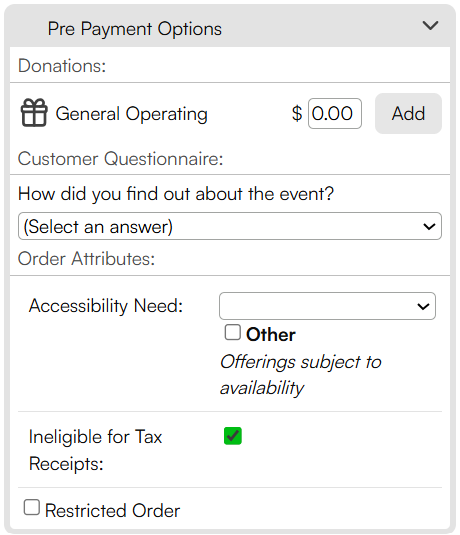The width and height of the screenshot is (460, 535).
Task: Click the Customer Questionnaire section heading
Action: 120,159
